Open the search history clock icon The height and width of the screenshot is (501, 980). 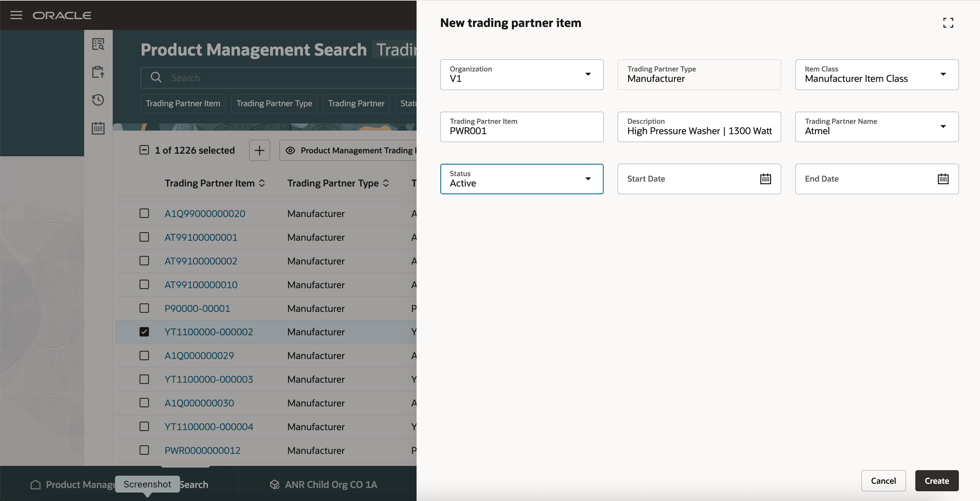[x=98, y=100]
